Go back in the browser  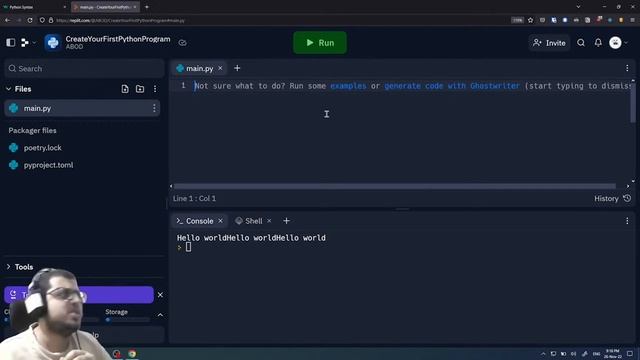point(7,20)
